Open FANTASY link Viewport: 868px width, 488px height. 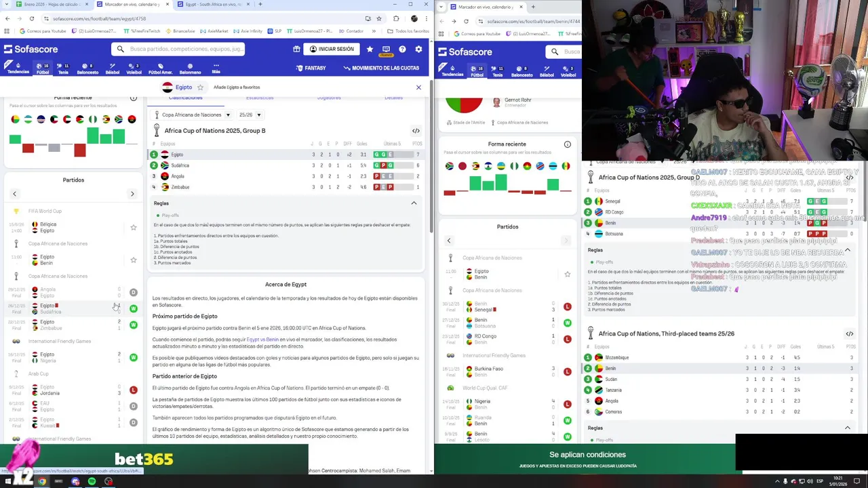pyautogui.click(x=311, y=68)
